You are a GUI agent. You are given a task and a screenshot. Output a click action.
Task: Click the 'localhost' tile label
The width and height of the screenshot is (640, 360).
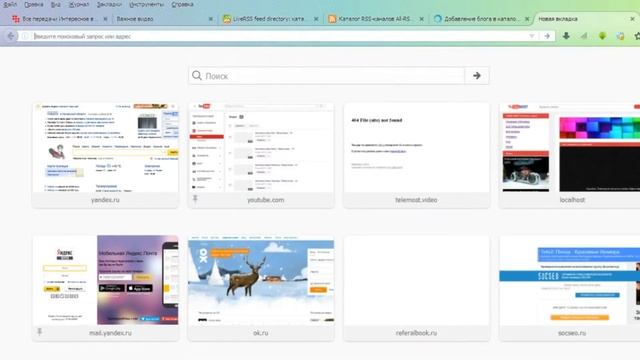[572, 200]
